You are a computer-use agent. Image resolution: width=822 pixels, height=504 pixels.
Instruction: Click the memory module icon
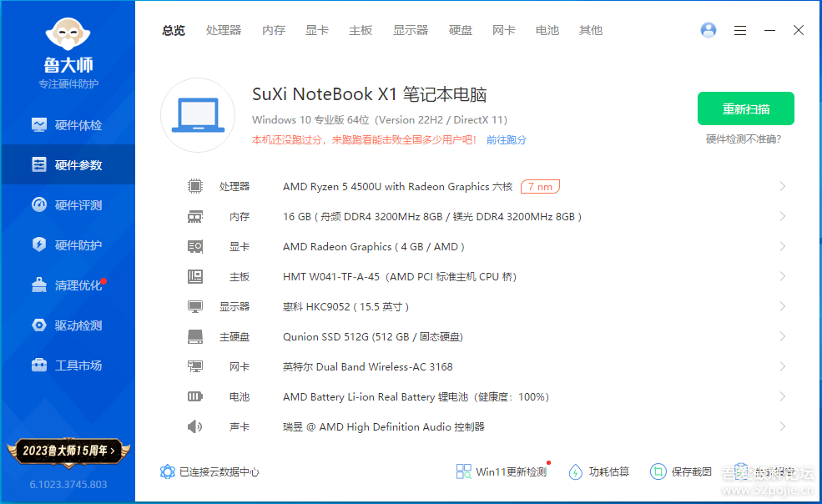(195, 217)
